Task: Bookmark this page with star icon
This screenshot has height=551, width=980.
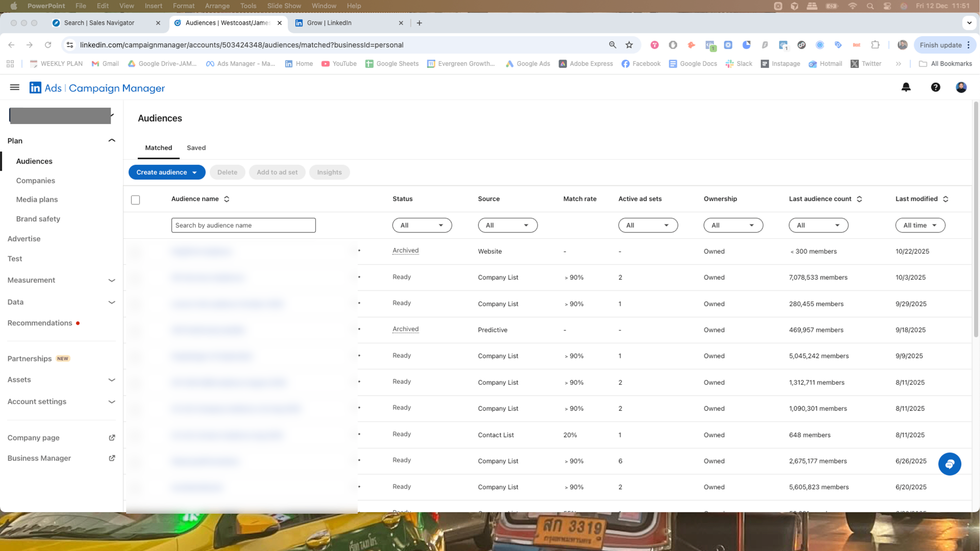Action: (x=629, y=45)
